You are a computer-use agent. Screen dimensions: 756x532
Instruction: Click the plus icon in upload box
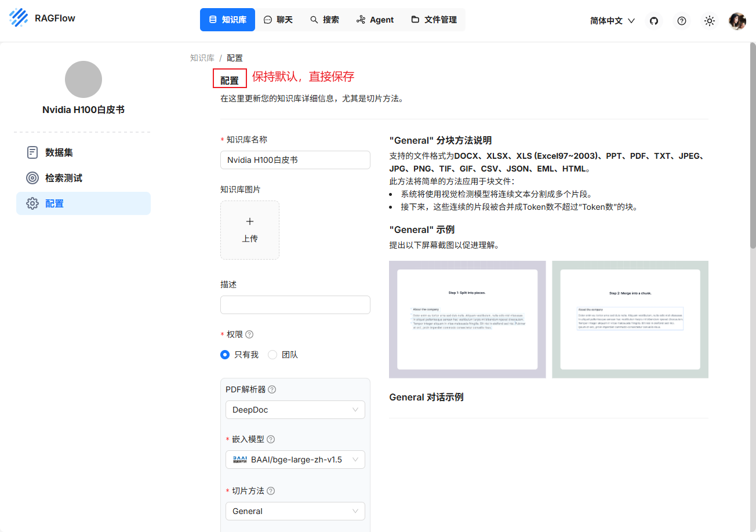coord(250,221)
